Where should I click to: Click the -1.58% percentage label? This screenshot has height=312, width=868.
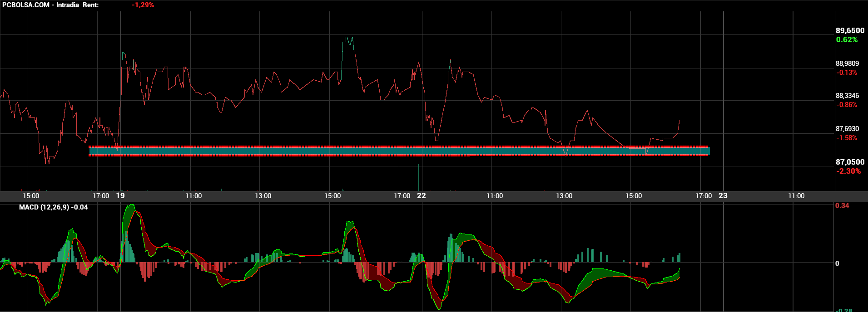847,138
